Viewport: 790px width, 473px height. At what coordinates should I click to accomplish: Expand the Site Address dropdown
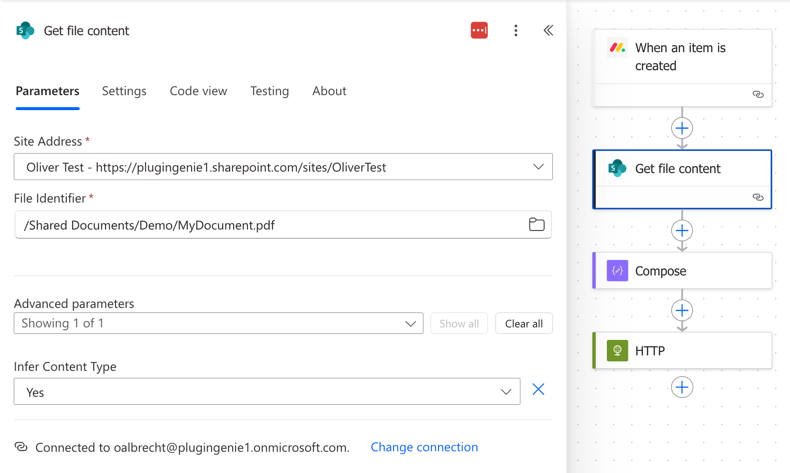[x=538, y=167]
